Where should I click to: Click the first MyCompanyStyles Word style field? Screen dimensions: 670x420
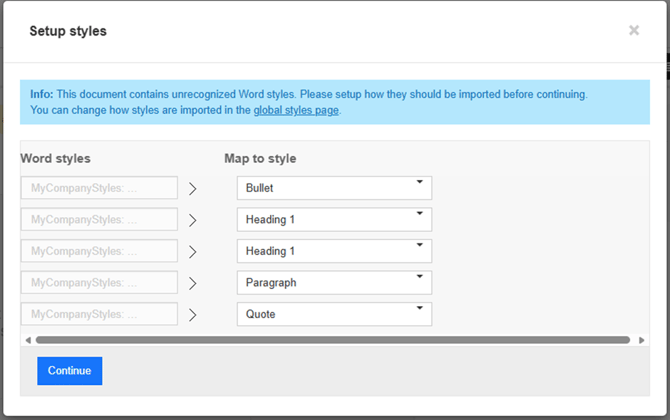[x=99, y=188]
